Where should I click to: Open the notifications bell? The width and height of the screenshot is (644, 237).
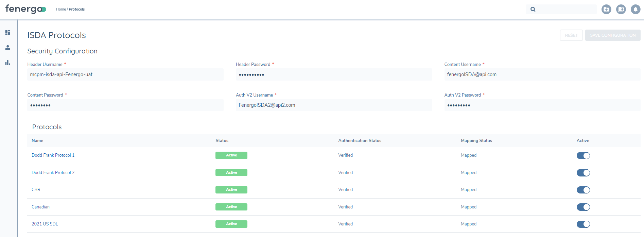635,10
